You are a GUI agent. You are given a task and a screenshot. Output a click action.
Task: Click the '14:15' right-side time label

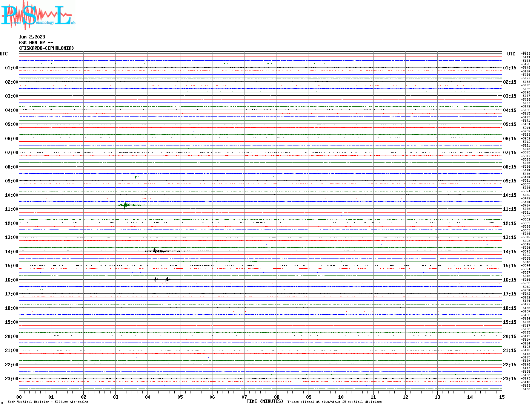coord(510,252)
